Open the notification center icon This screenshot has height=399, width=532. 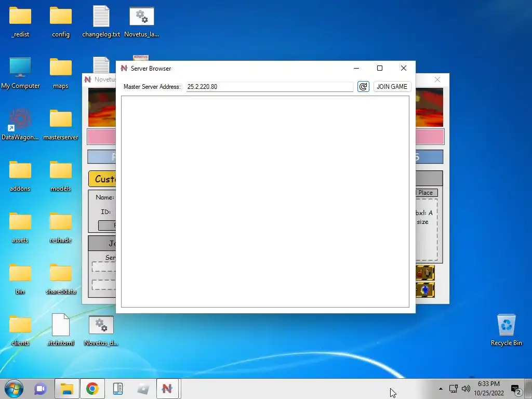[x=516, y=390]
